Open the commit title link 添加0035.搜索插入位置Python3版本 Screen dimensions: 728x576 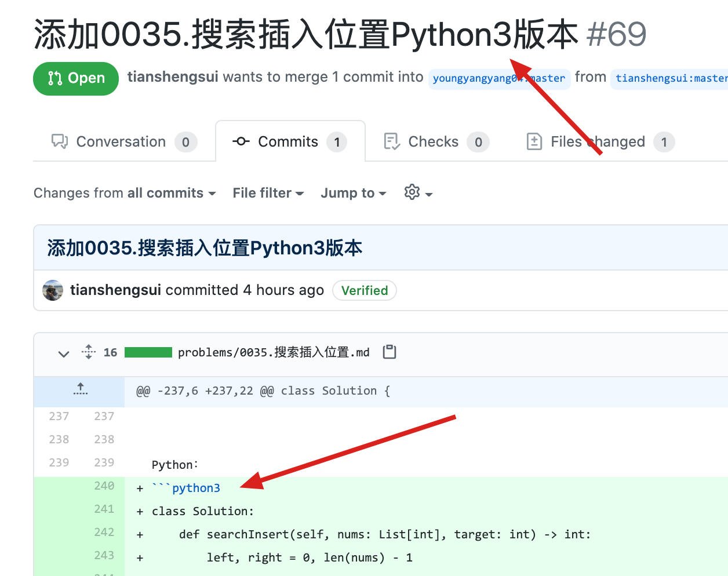(x=205, y=248)
